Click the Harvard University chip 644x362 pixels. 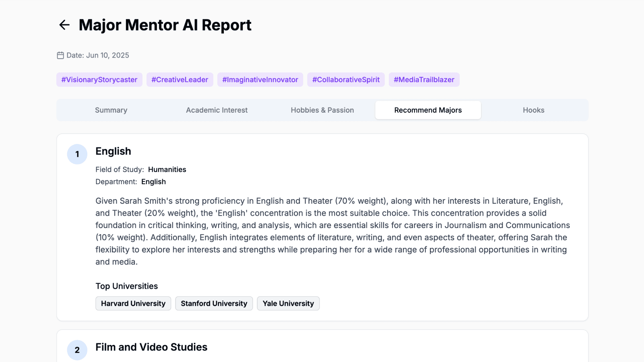(133, 304)
